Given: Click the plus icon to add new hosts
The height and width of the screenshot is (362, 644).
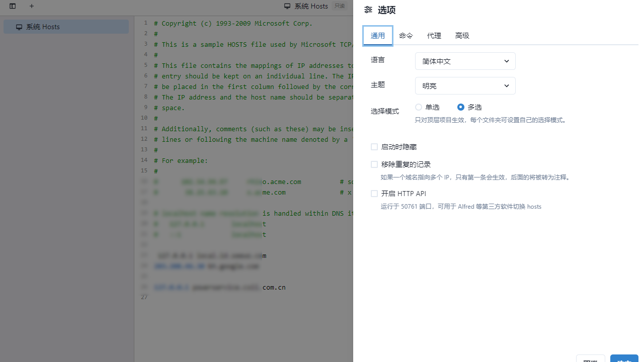Looking at the screenshot, I should (x=32, y=7).
